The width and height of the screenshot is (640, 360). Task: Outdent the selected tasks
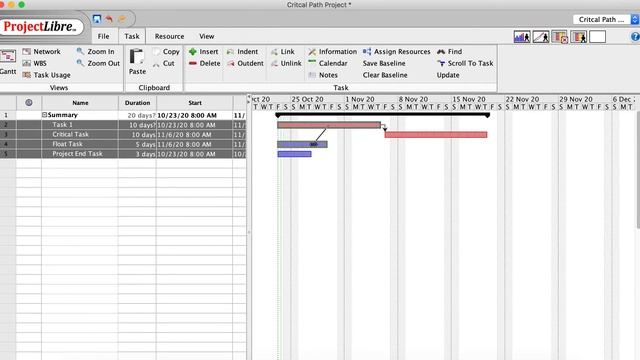(x=245, y=63)
